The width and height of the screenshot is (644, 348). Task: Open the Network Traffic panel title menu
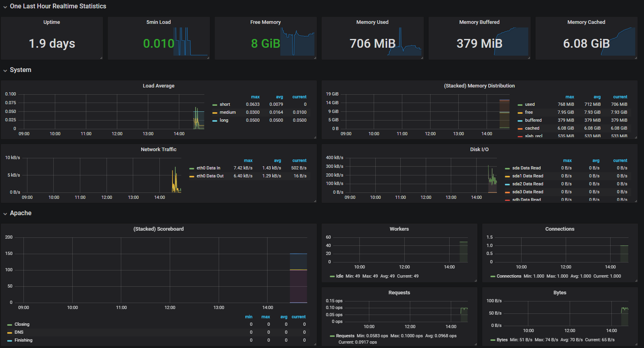coord(159,150)
